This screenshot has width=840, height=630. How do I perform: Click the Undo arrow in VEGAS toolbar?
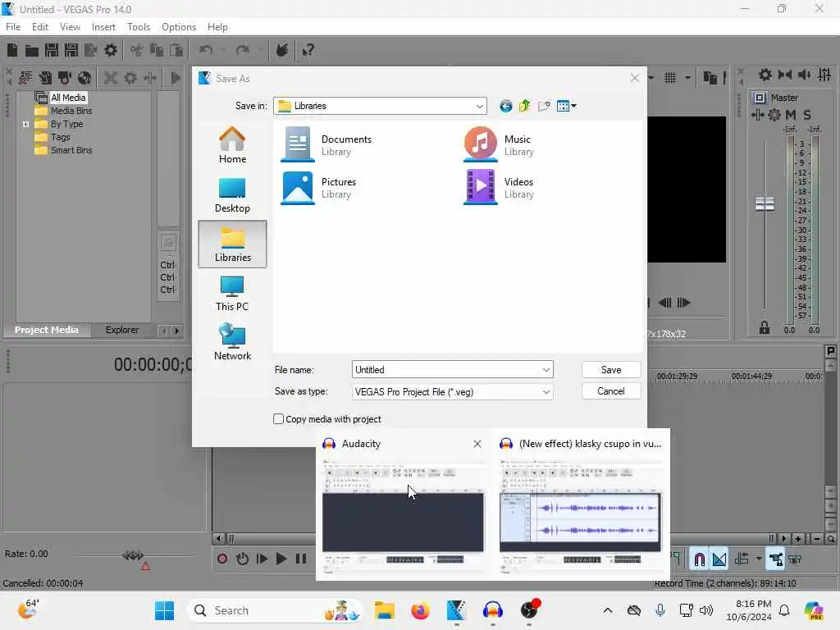[206, 50]
